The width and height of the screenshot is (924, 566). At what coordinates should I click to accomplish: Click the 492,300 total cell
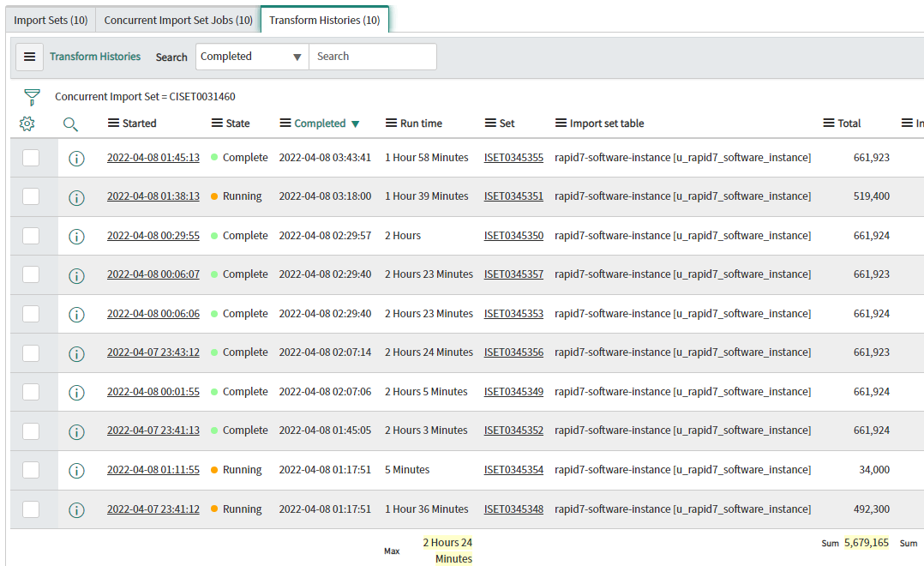[872, 509]
